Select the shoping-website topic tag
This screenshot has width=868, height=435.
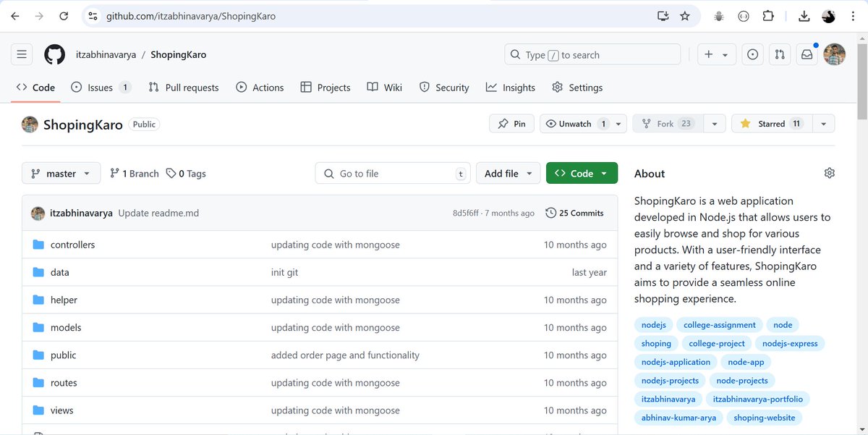[x=764, y=418]
